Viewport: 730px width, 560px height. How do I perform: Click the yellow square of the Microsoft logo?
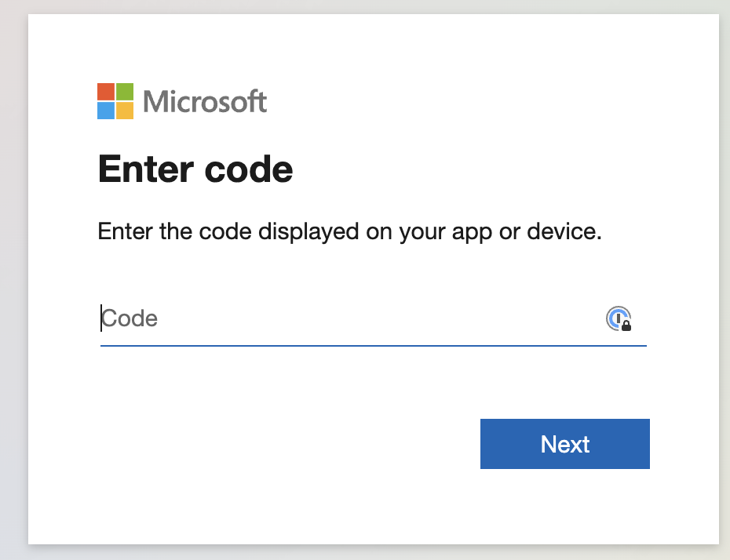[x=126, y=111]
